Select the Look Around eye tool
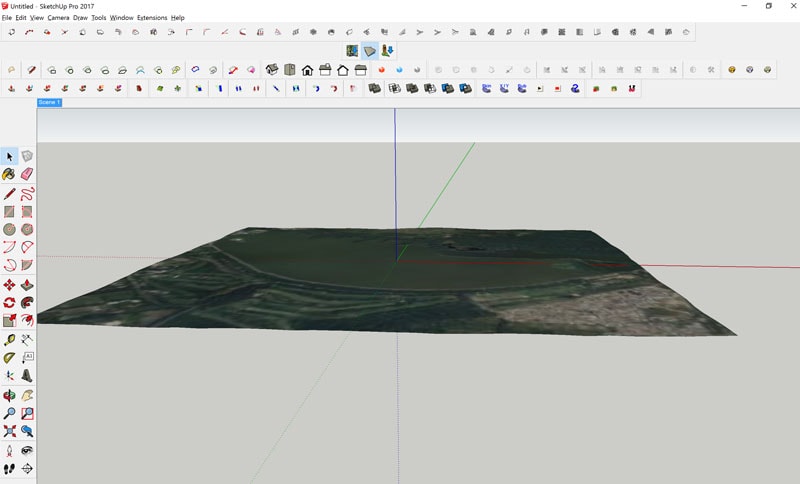Image resolution: width=800 pixels, height=484 pixels. pos(27,450)
